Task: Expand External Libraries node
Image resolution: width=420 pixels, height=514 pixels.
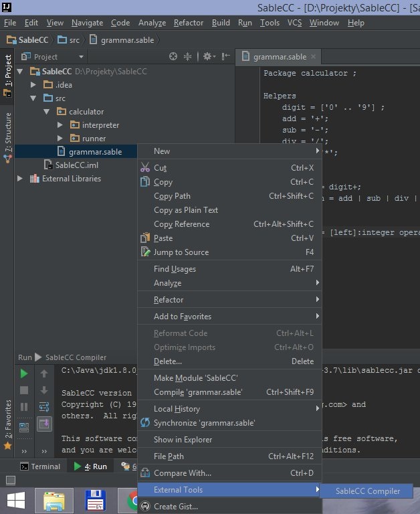Action: [20, 178]
